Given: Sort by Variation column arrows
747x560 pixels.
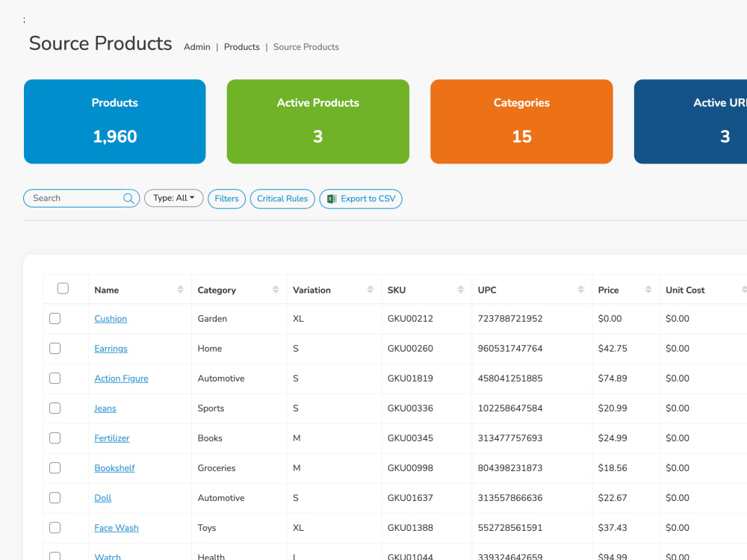Looking at the screenshot, I should click(371, 290).
